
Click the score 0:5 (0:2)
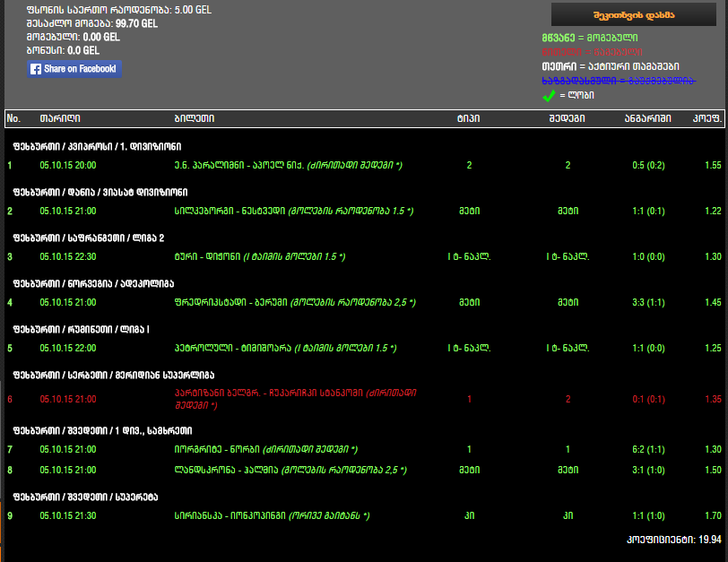coord(648,165)
